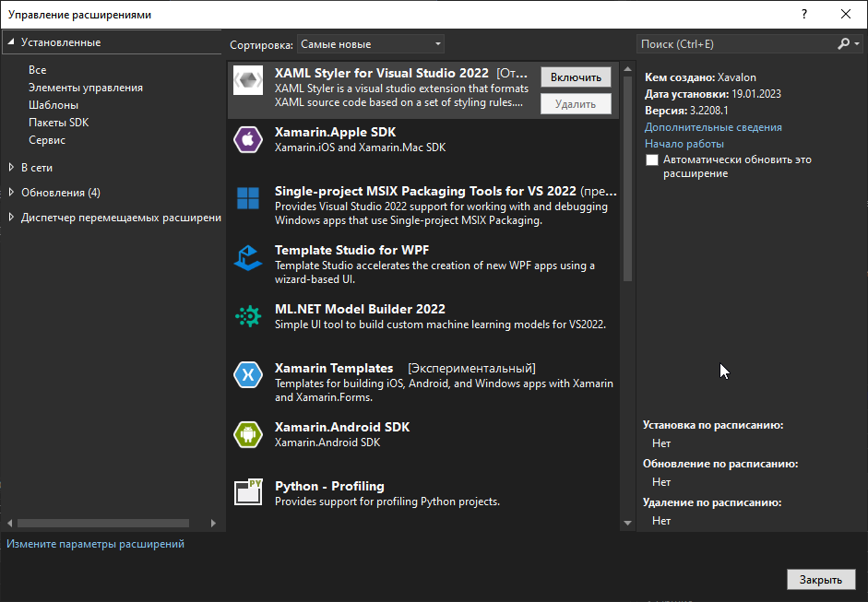Select the Xamarin.Android SDK green icon
The image size is (868, 602).
point(247,434)
